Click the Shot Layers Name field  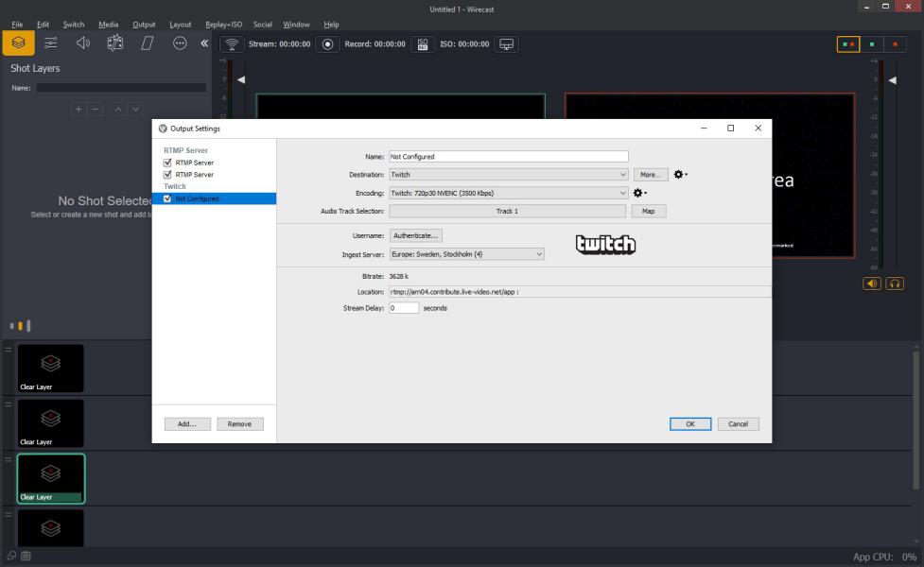pos(121,88)
